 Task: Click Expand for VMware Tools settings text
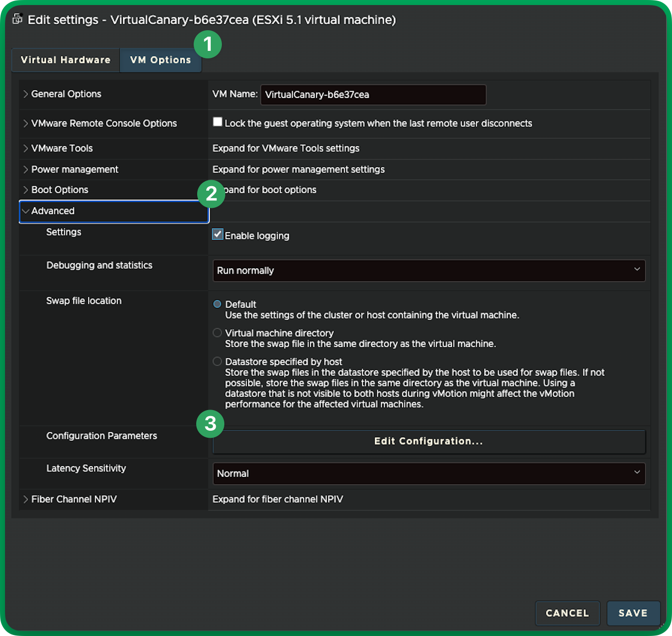click(286, 148)
